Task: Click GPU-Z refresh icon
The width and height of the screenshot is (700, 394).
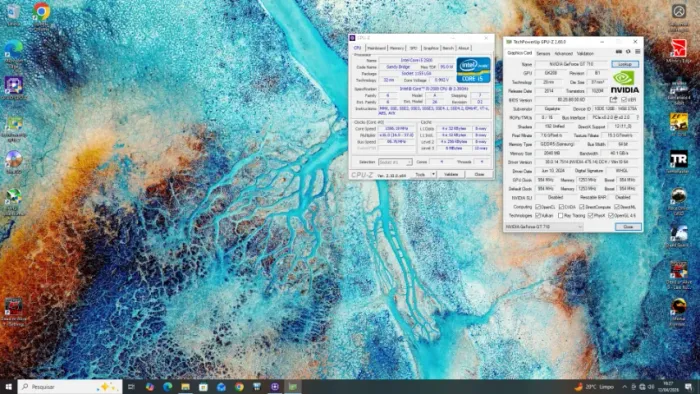Action: click(628, 52)
